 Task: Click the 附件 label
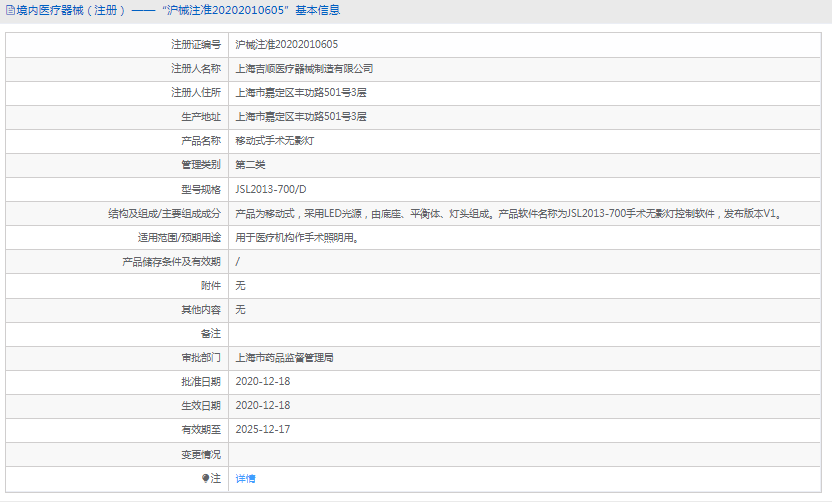pos(211,285)
